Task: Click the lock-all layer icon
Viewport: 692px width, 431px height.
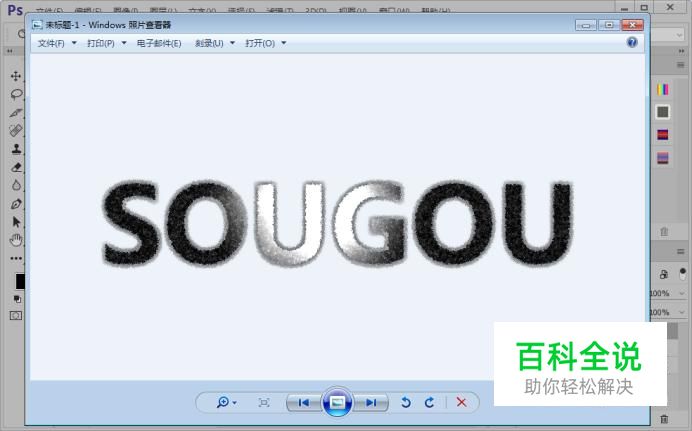Action: pyautogui.click(x=664, y=274)
